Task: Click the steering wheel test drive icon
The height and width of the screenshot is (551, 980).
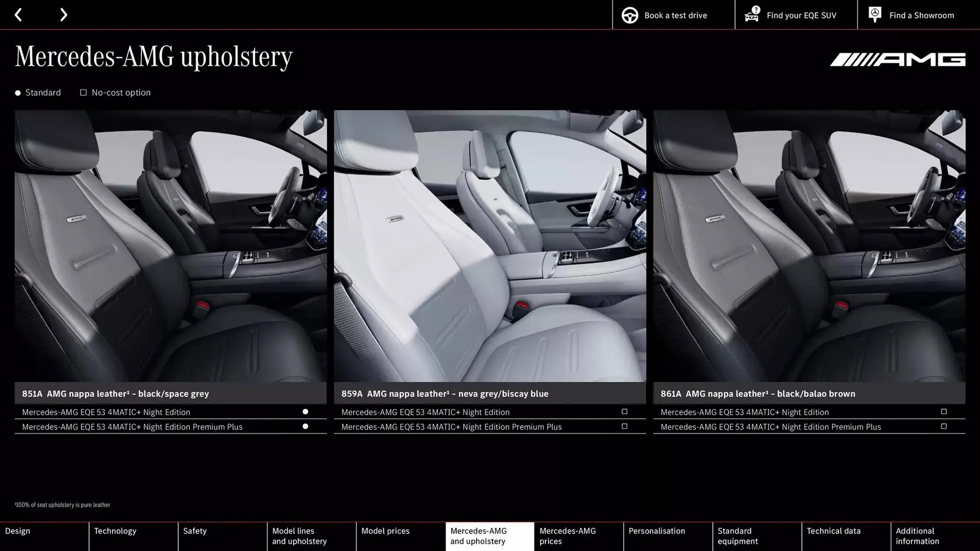Action: pyautogui.click(x=629, y=15)
